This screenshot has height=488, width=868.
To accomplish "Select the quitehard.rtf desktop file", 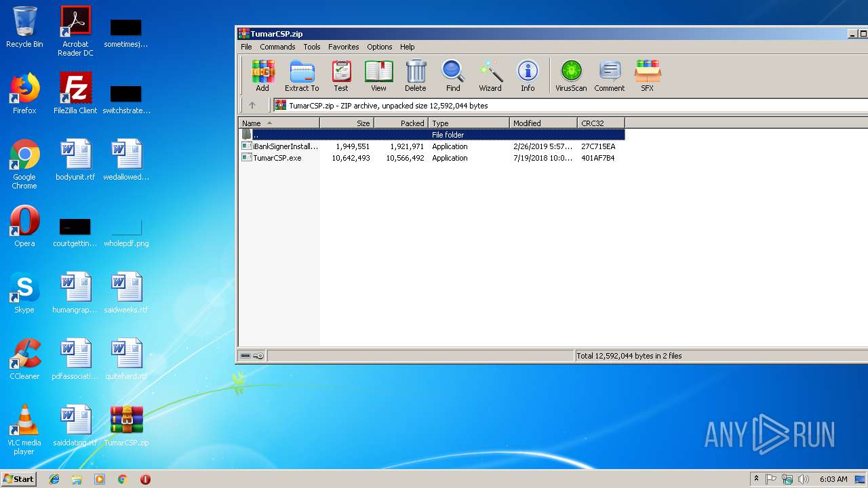I will (126, 359).
